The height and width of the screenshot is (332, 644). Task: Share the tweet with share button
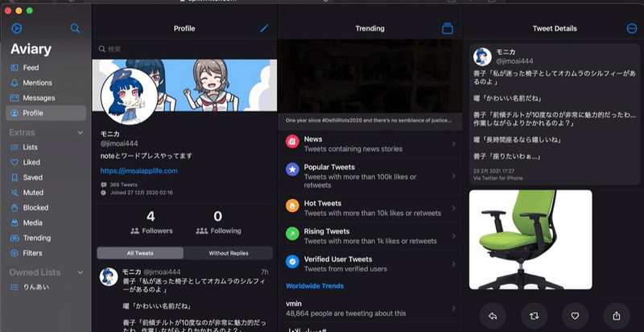point(617,316)
